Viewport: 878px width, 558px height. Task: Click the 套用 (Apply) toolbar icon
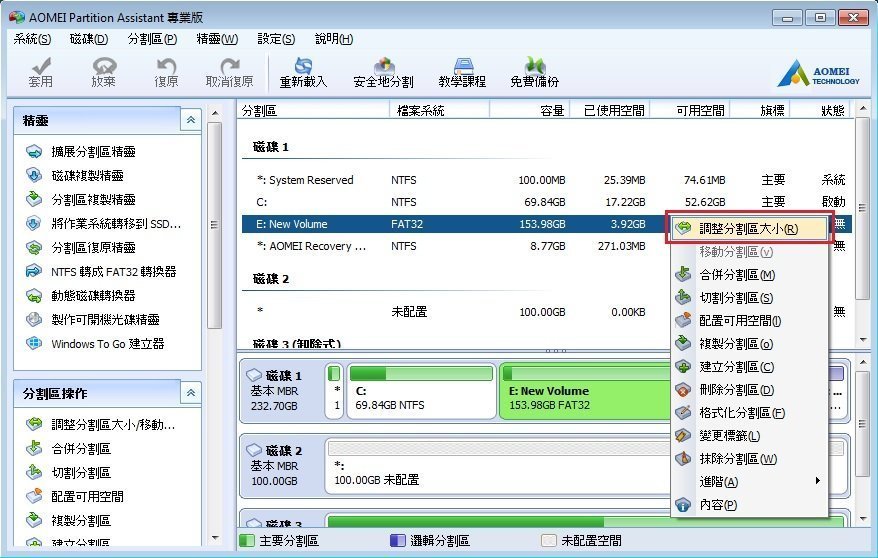coord(40,73)
